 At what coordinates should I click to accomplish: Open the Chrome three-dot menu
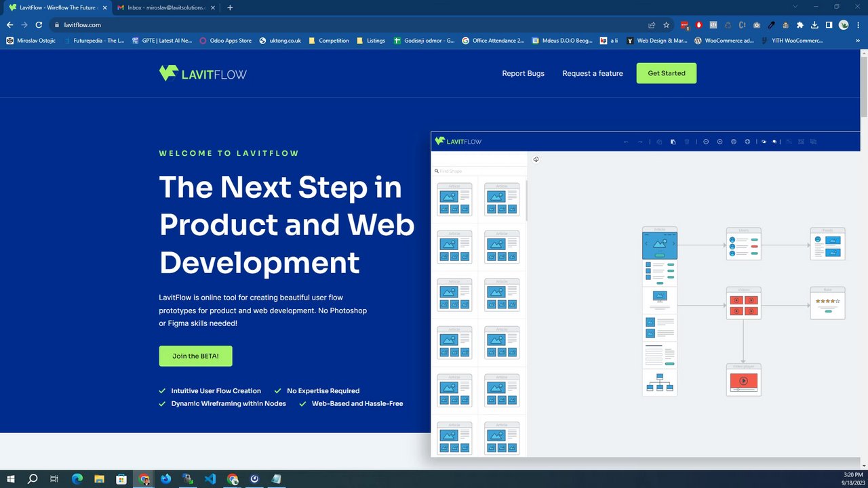tap(858, 25)
